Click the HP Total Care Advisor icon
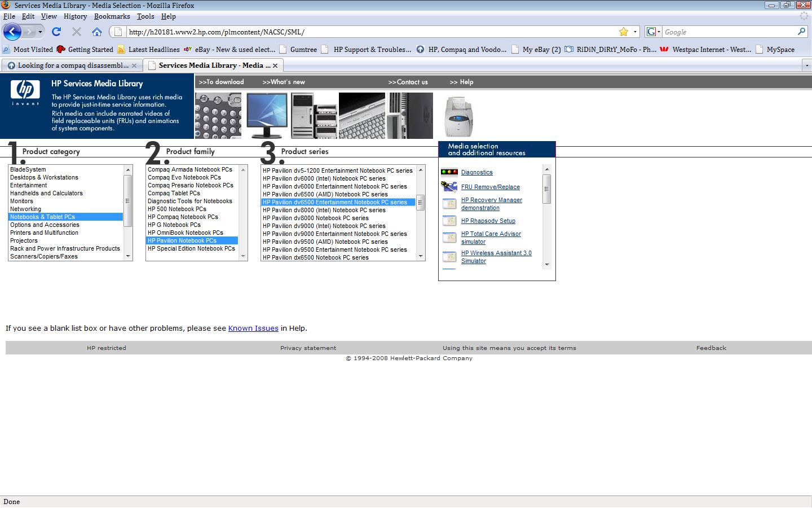 (449, 238)
